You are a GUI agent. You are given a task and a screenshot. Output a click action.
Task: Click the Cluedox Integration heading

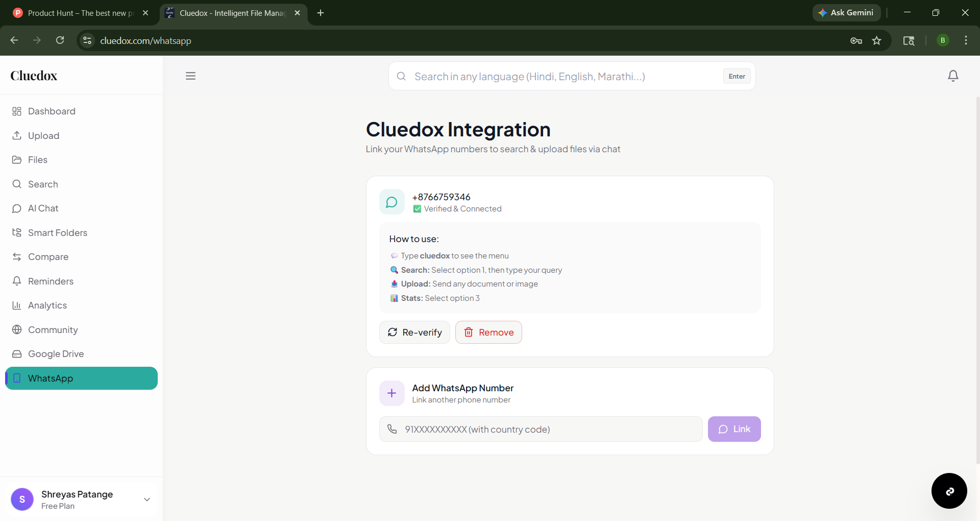pos(458,130)
